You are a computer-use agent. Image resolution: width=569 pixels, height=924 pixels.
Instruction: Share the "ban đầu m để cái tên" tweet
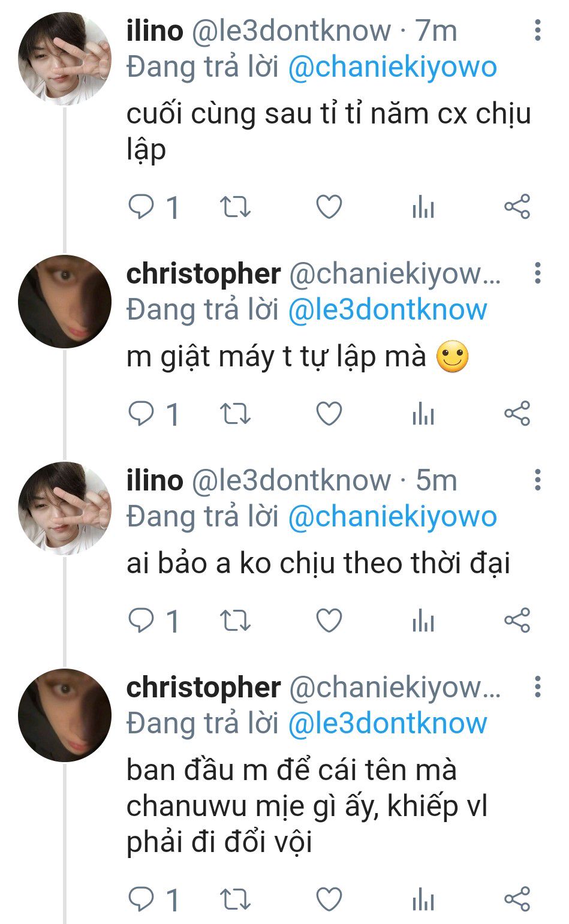(517, 899)
